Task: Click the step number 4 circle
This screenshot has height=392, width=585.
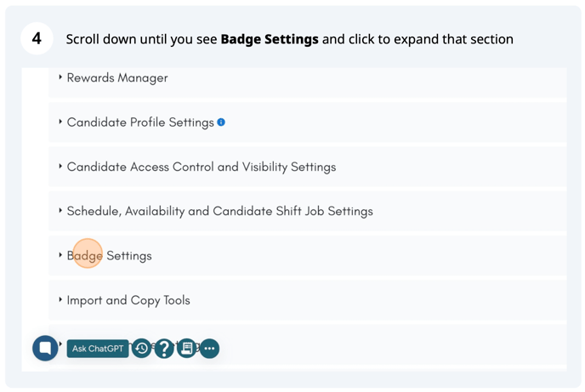Action: click(x=37, y=39)
